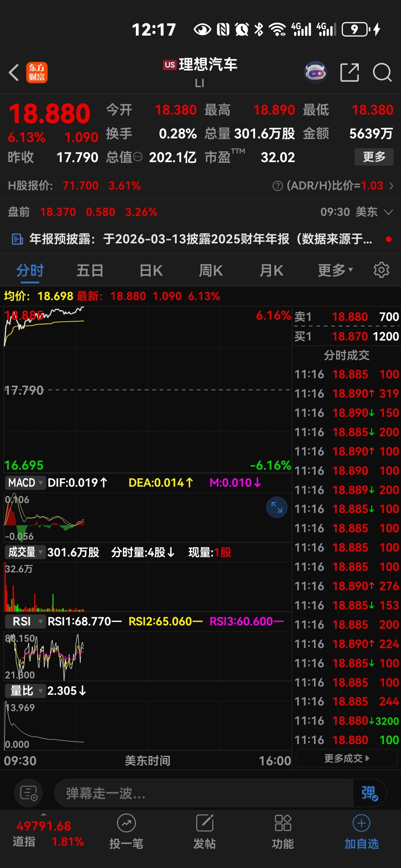Screen dimensions: 401x868
Task: Tap the 投一笔 icon
Action: 126,832
